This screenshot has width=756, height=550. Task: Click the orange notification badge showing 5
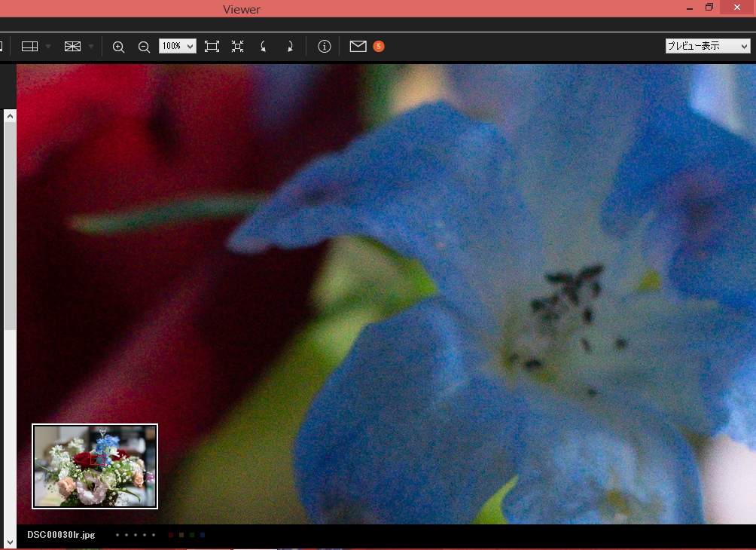(379, 46)
